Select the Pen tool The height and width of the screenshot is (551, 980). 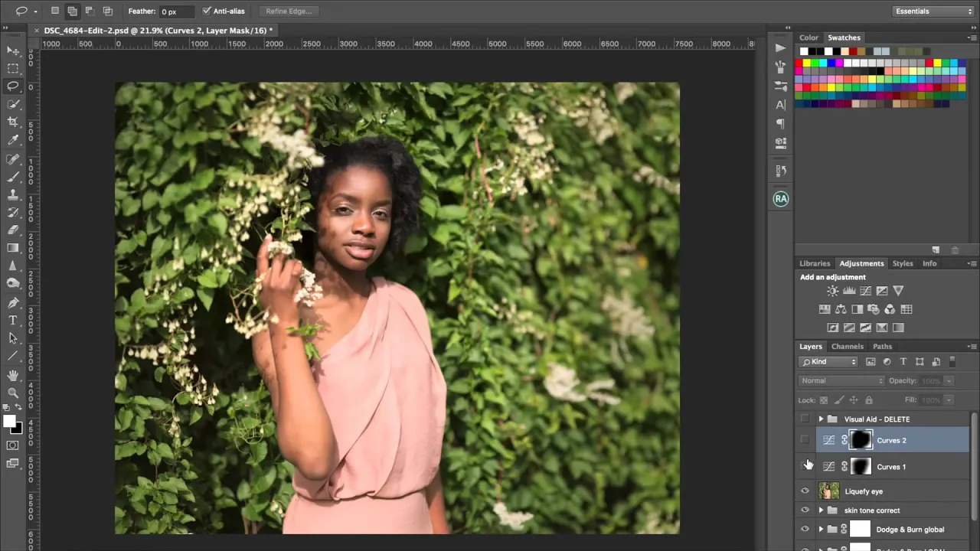[13, 302]
